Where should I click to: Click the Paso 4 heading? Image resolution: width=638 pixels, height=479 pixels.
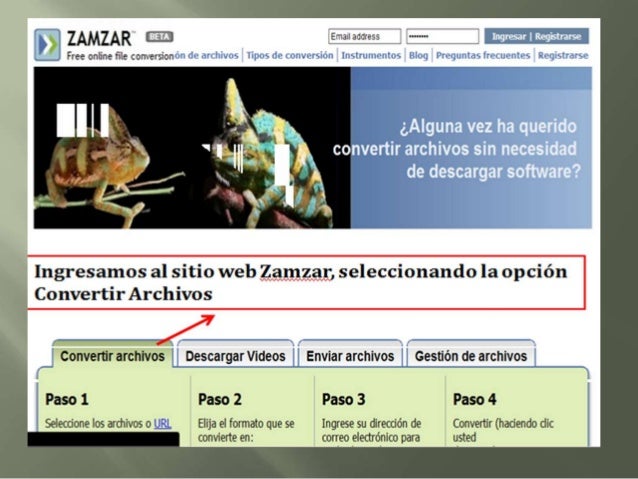(x=474, y=399)
